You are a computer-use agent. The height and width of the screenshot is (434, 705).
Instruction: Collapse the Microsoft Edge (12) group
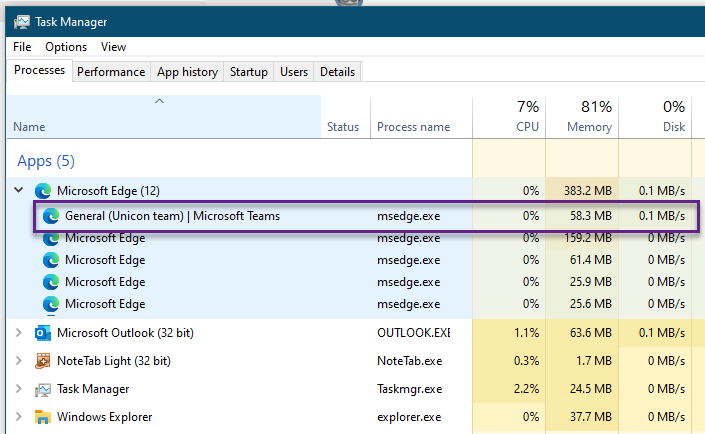tap(18, 190)
